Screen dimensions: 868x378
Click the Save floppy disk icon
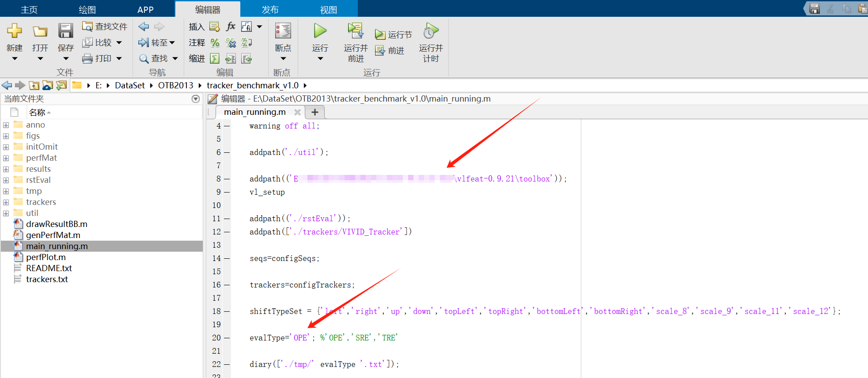(x=65, y=30)
